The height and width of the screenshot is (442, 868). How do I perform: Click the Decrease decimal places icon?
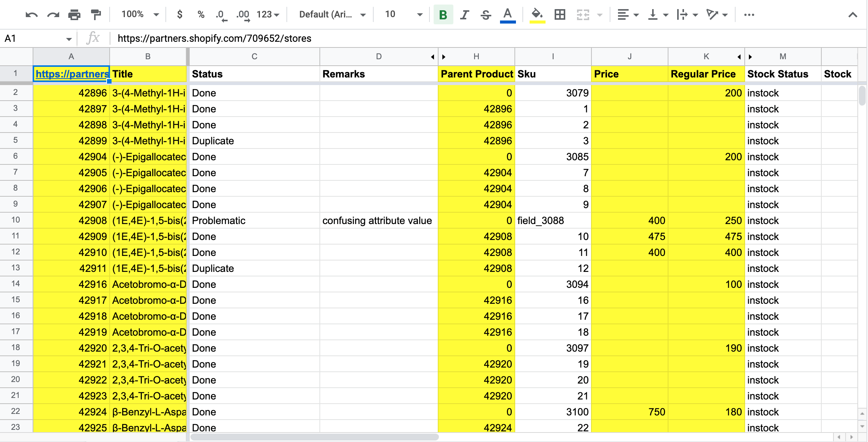tap(221, 15)
